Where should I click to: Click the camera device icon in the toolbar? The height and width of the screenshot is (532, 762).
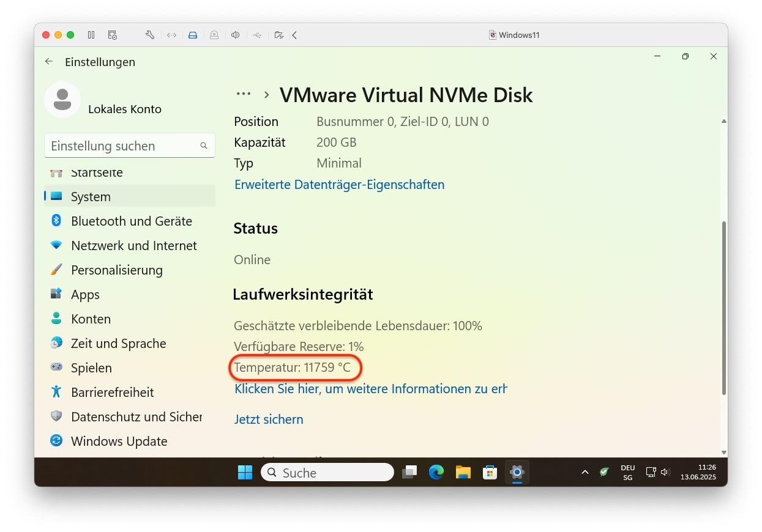tap(214, 35)
